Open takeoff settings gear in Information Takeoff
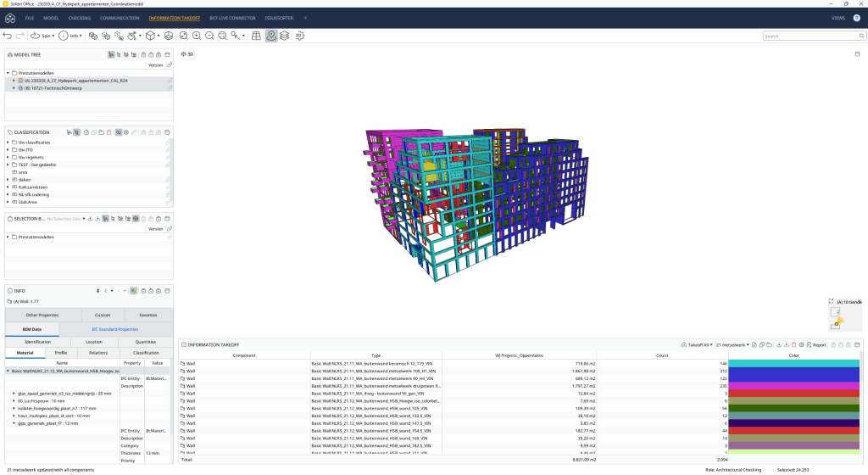868x475 pixels. point(801,345)
